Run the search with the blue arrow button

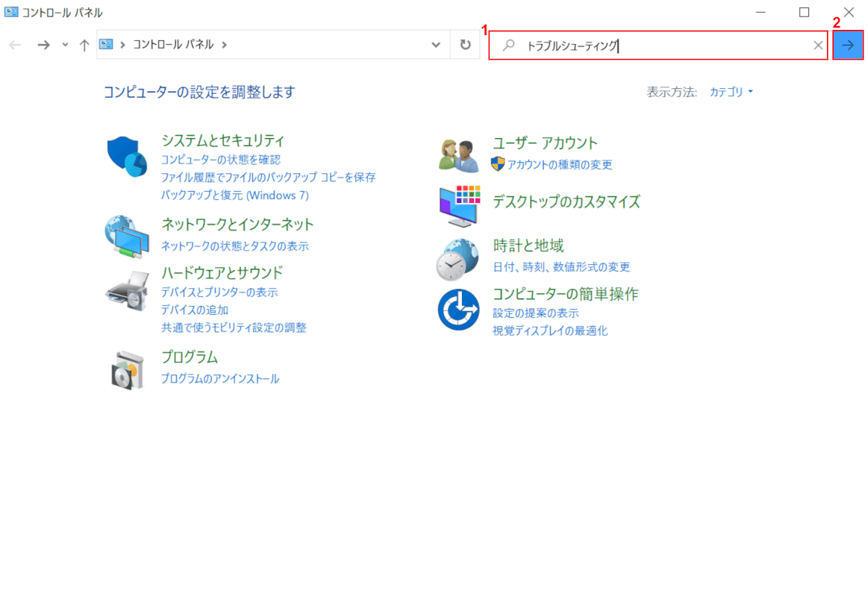pos(848,45)
